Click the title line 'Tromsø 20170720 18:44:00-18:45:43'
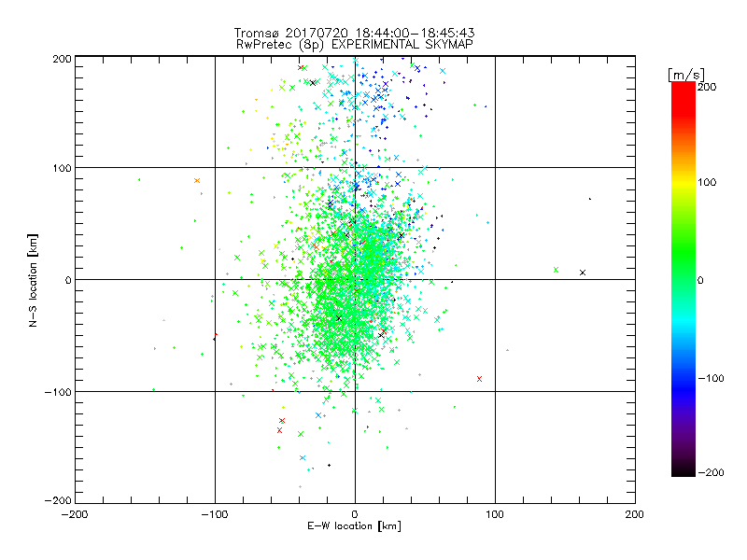The height and width of the screenshot is (560, 747). (354, 33)
